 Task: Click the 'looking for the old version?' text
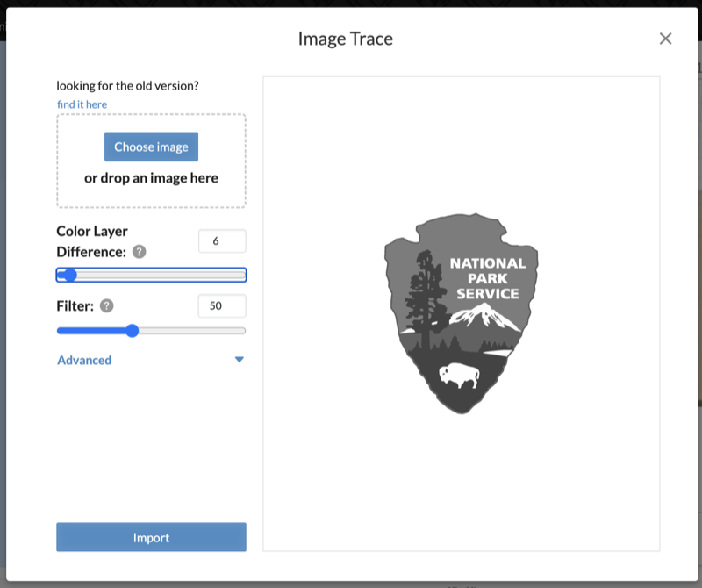tap(127, 85)
